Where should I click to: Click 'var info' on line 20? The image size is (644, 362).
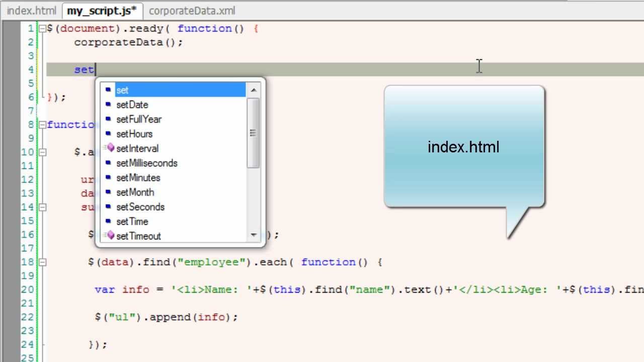click(x=122, y=290)
